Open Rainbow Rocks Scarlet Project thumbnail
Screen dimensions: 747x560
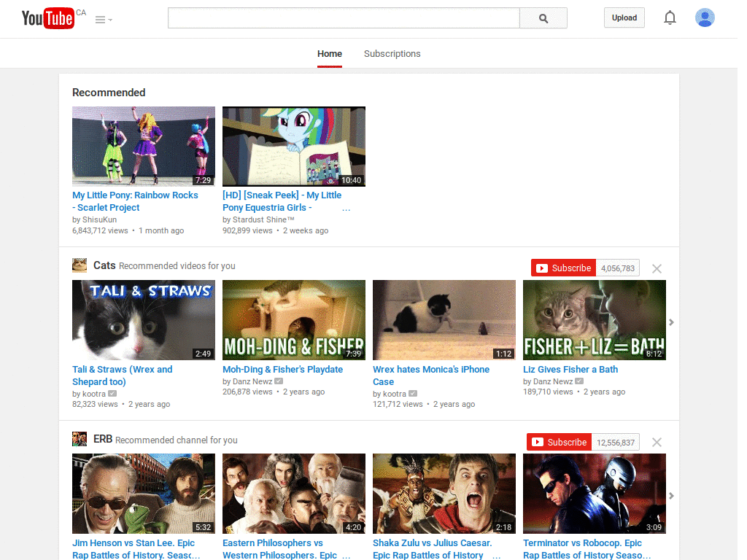click(x=144, y=146)
